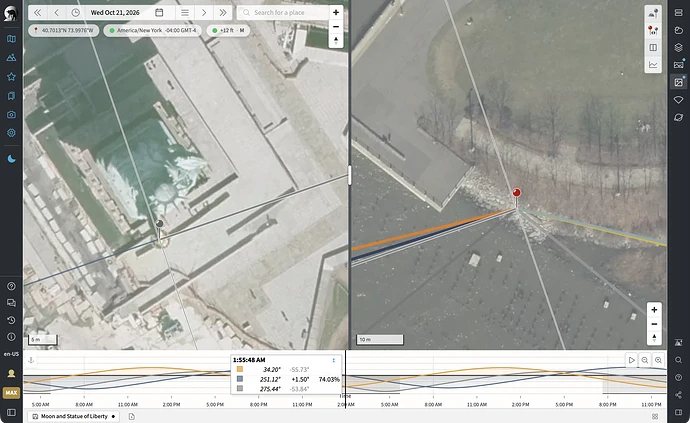The image size is (690, 423).
Task: Open the diamond icon in right sidebar
Action: coord(679,100)
